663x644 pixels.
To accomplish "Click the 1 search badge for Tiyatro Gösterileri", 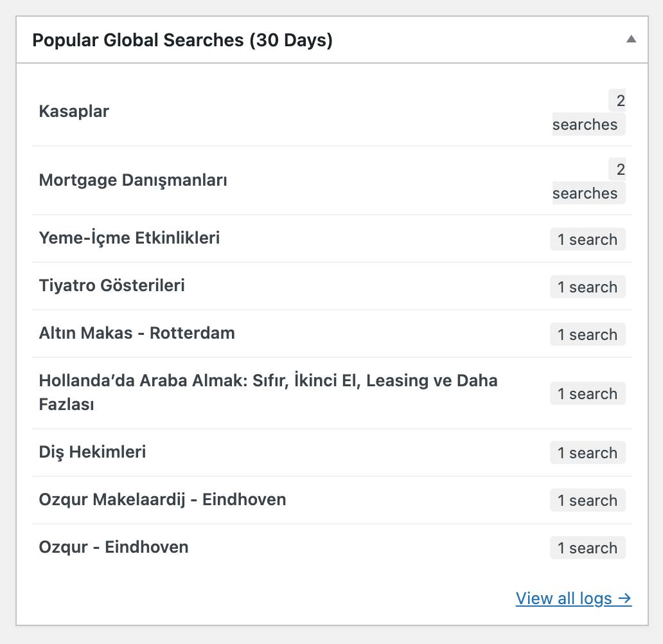I will click(587, 287).
